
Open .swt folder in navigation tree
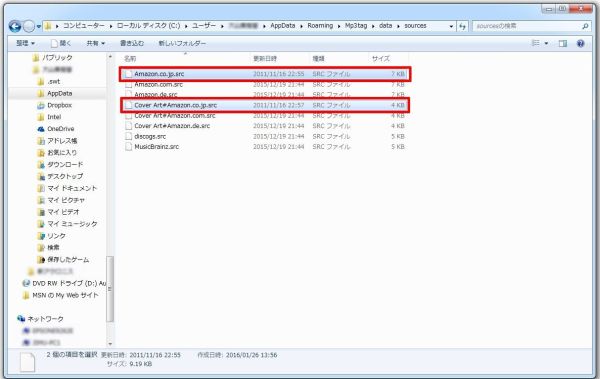click(x=54, y=82)
